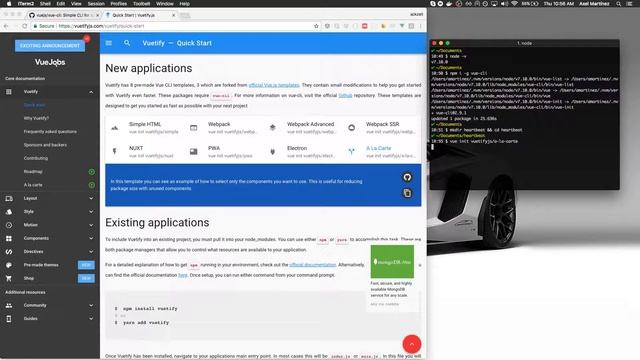The height and width of the screenshot is (360, 640).
Task: Open the macOS Spotlight search icon
Action: coord(619,4)
